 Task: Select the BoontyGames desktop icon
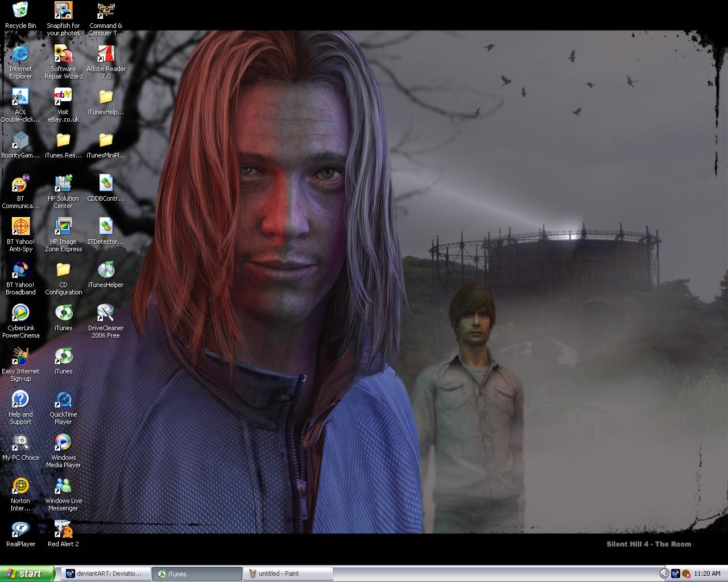click(x=20, y=145)
